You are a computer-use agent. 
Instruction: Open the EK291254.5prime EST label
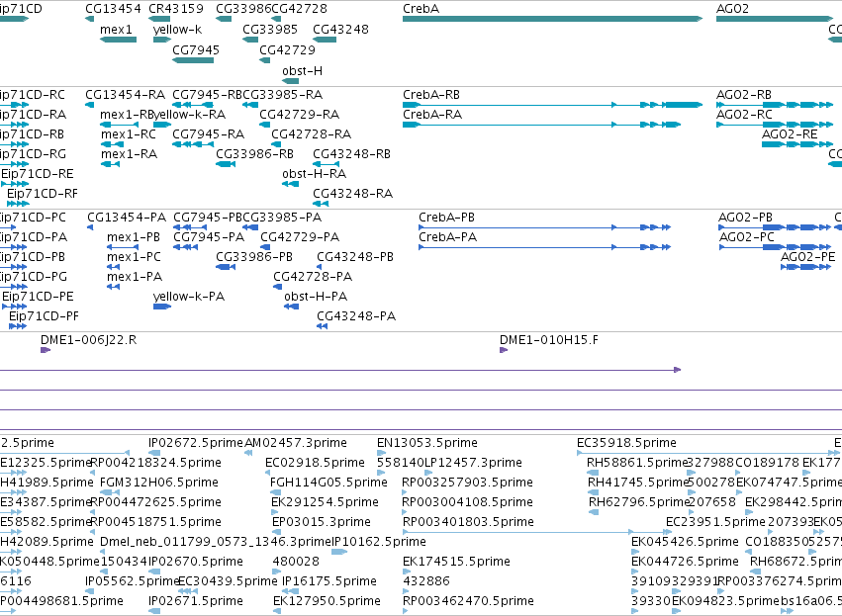click(325, 502)
